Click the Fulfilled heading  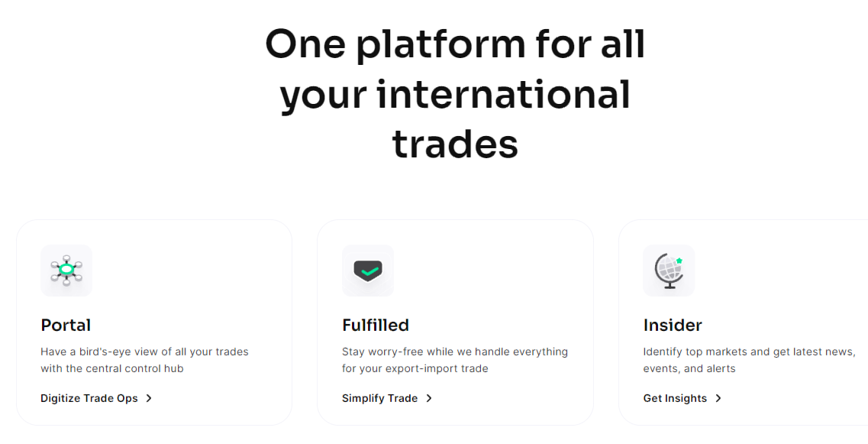(376, 325)
